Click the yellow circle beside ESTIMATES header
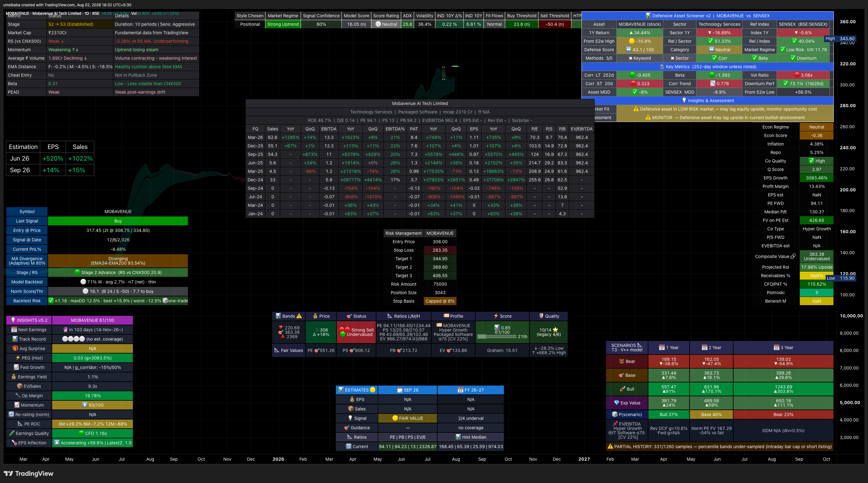The height and width of the screenshot is (483, 868). click(x=372, y=390)
